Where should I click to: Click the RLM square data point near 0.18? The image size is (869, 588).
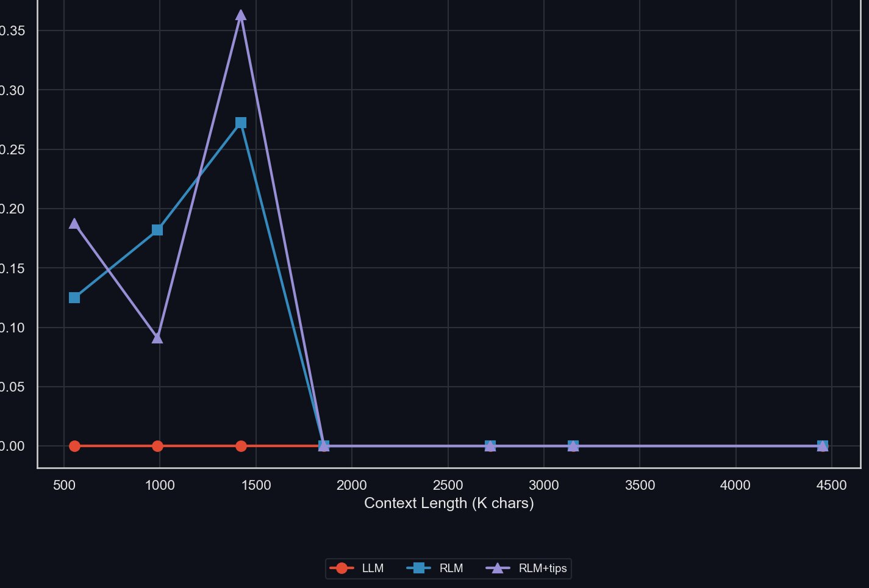(x=157, y=230)
